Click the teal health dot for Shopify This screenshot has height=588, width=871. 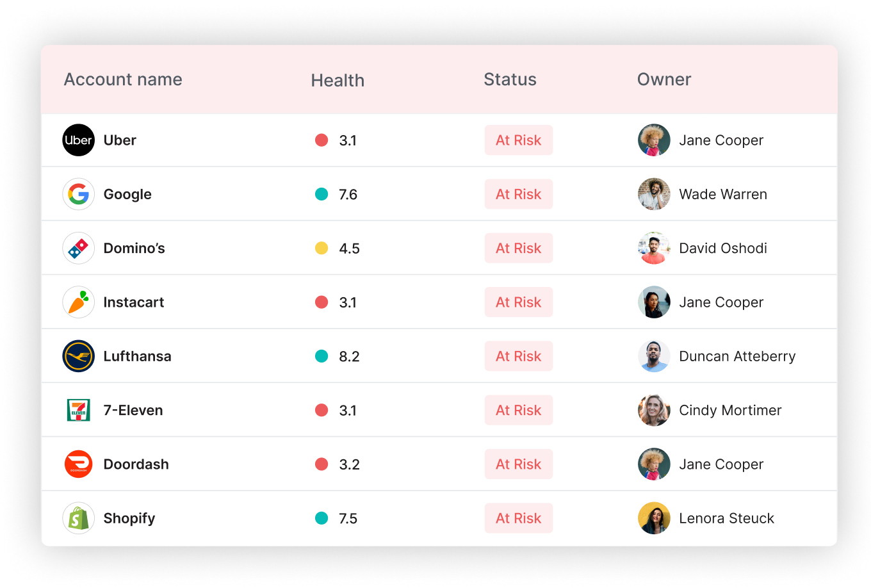coord(322,518)
